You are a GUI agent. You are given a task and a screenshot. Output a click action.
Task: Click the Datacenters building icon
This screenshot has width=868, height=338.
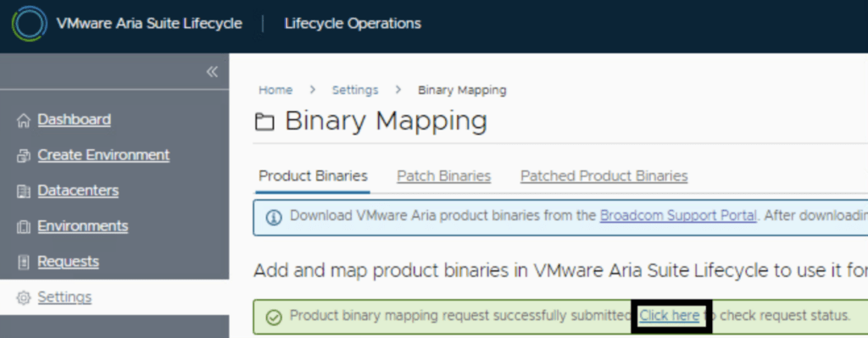tap(23, 192)
